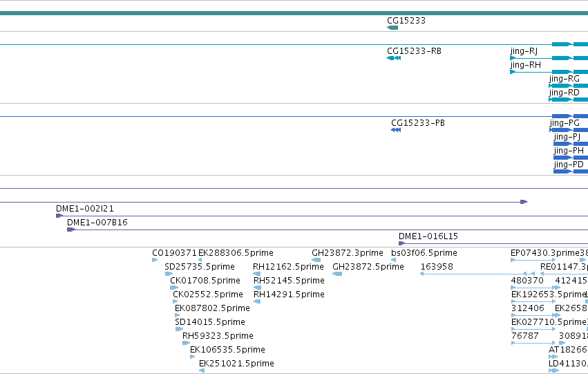588x374 pixels.
Task: Select the GH23872.3prime arrow glyph
Action: pos(316,260)
